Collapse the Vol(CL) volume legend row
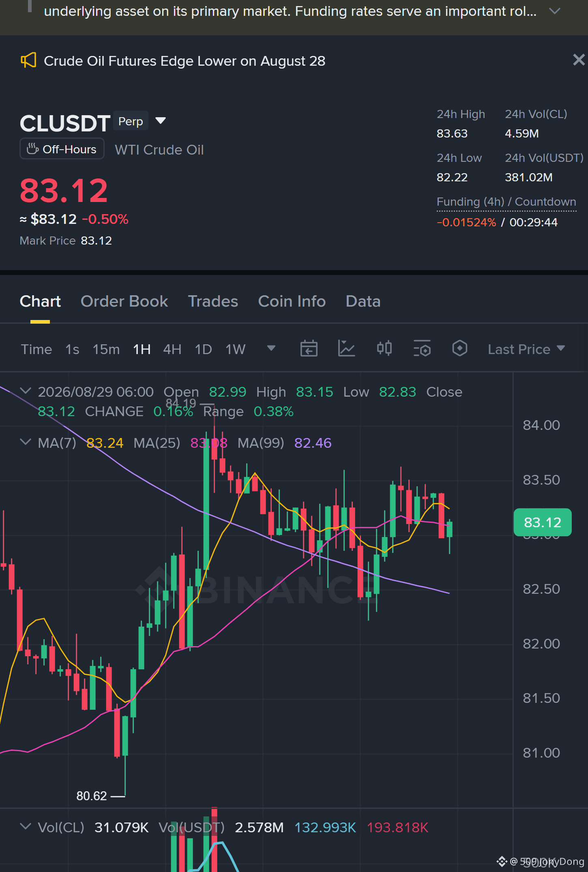 [x=26, y=827]
